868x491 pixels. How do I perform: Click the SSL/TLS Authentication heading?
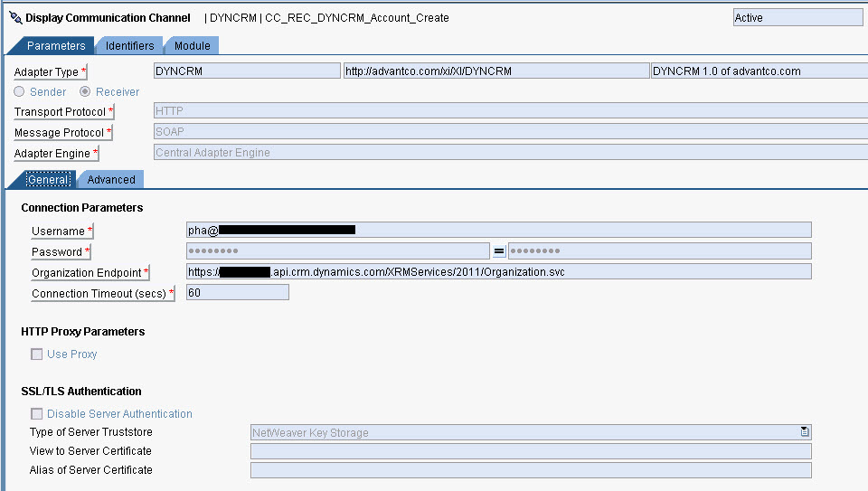[81, 392]
